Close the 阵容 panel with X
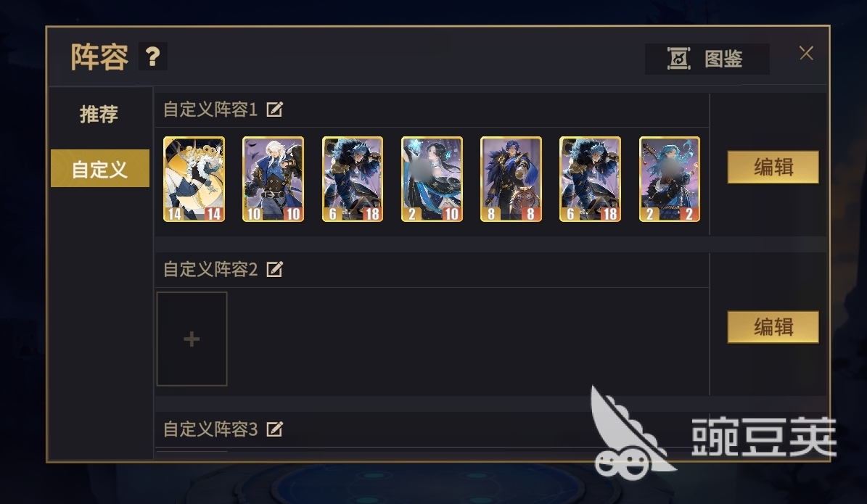This screenshot has height=504, width=867. point(806,53)
